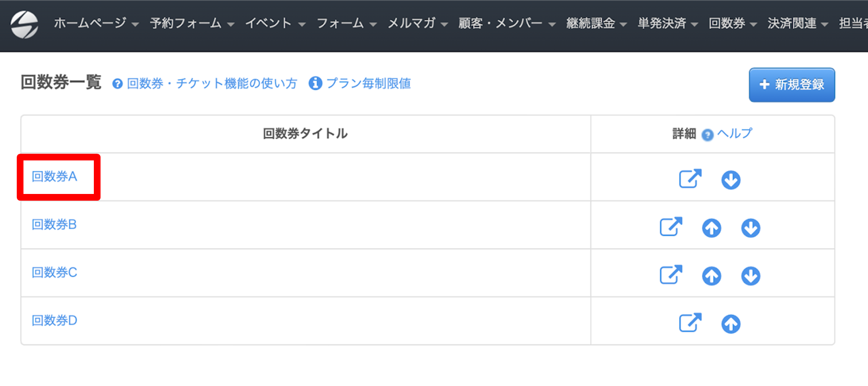Move 回数券C down with arrow icon
The image size is (868, 386).
[x=751, y=276]
